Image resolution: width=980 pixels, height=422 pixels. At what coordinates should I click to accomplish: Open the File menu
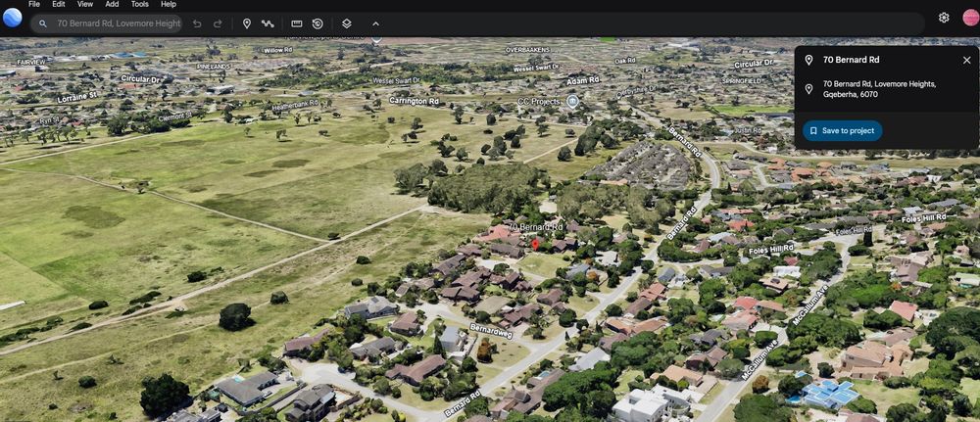(34, 4)
